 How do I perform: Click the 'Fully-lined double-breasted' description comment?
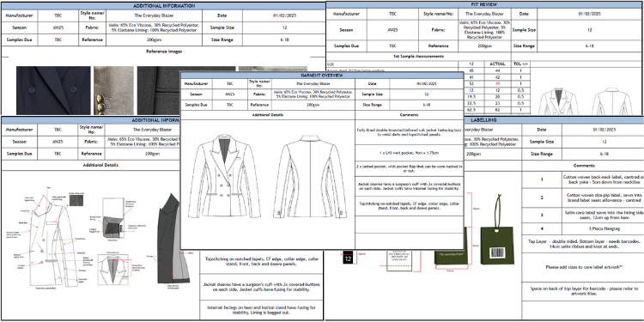point(409,132)
